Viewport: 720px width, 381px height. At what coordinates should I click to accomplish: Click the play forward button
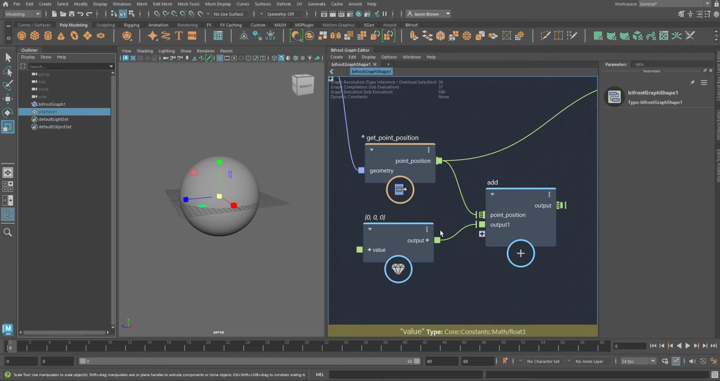(687, 346)
